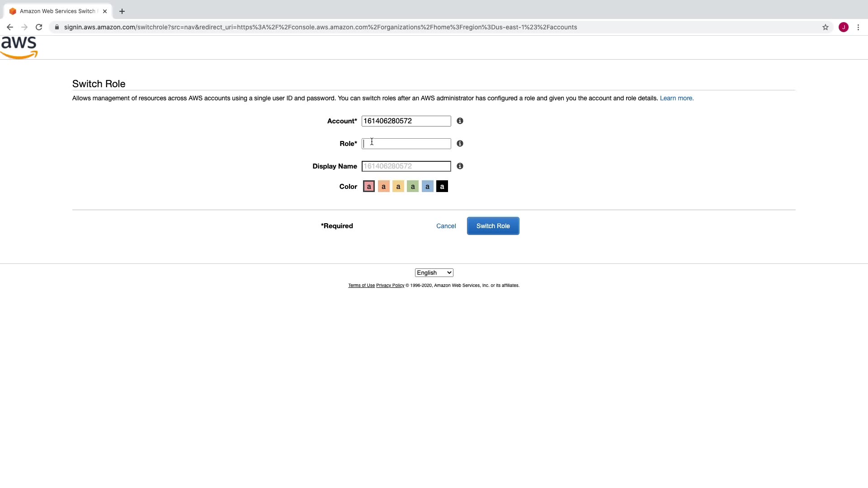Click info icon next to Role field
This screenshot has height=488, width=868.
pos(460,144)
